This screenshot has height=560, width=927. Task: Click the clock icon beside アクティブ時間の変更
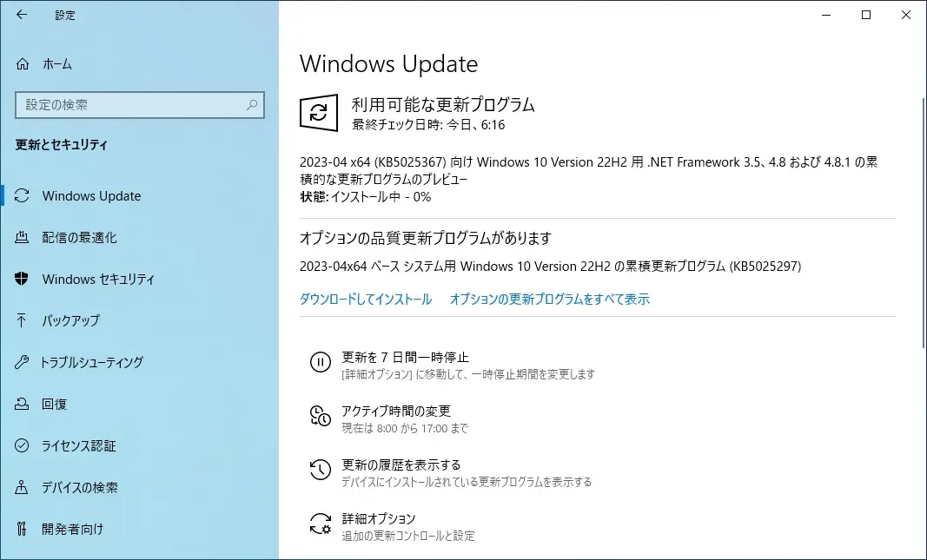click(x=320, y=417)
